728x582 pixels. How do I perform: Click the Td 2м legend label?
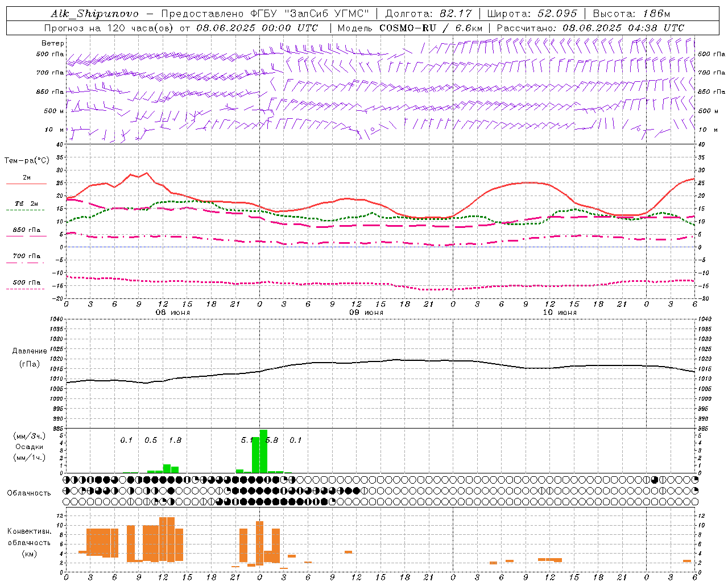click(27, 203)
